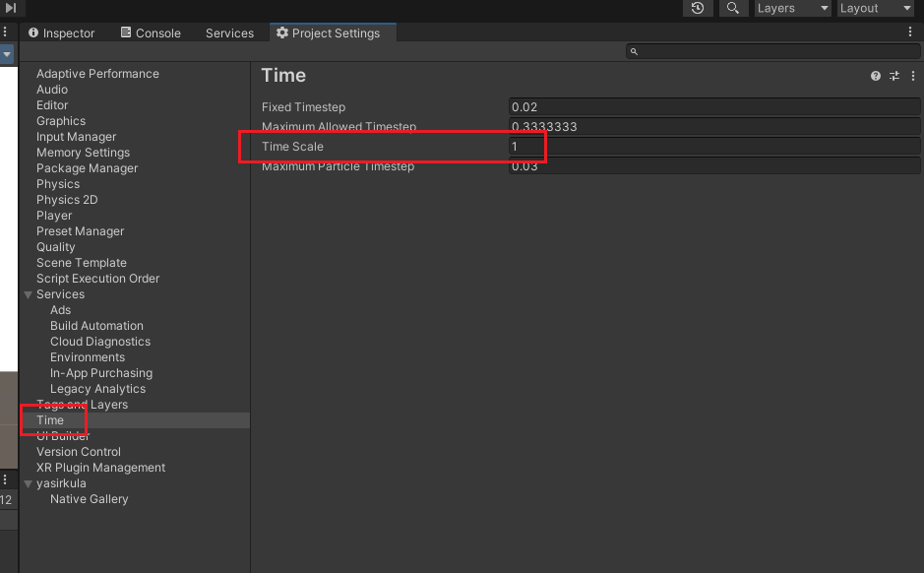
Task: Collapse the Services tree group
Action: 28,294
